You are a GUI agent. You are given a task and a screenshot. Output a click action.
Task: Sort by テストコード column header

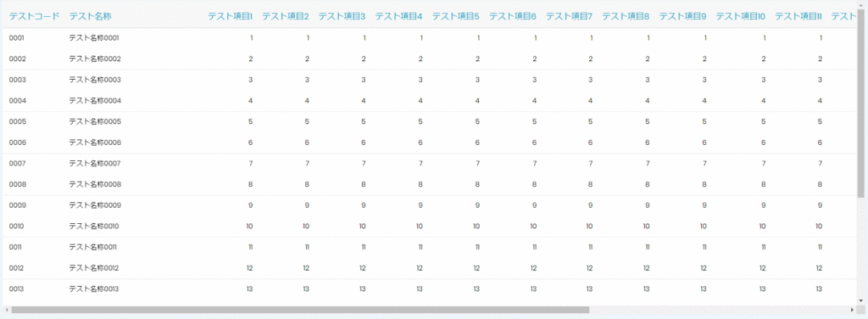tap(34, 17)
